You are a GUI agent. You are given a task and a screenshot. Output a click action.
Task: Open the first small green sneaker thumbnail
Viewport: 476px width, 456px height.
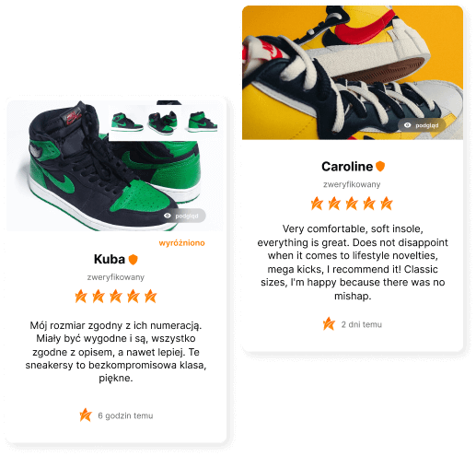click(127, 123)
